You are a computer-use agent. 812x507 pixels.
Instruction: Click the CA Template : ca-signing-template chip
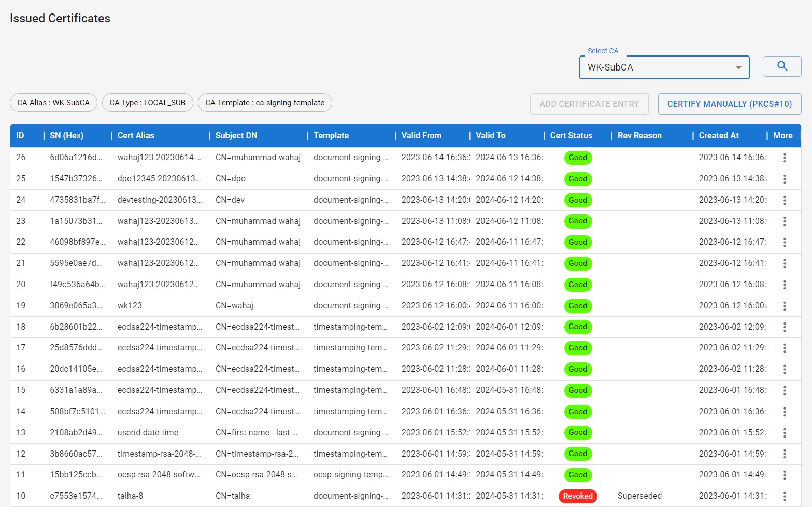pos(265,103)
